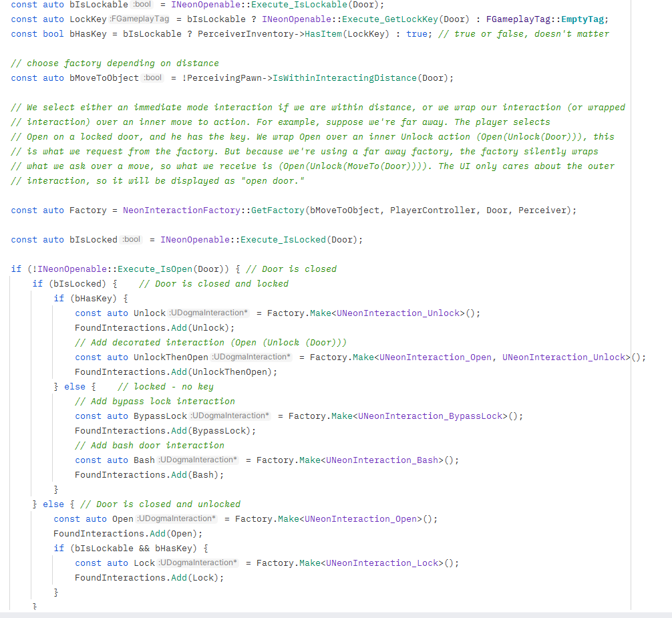Click UNeonInteraction_Bash template type
Screen dimensions: 672x618
[382, 460]
